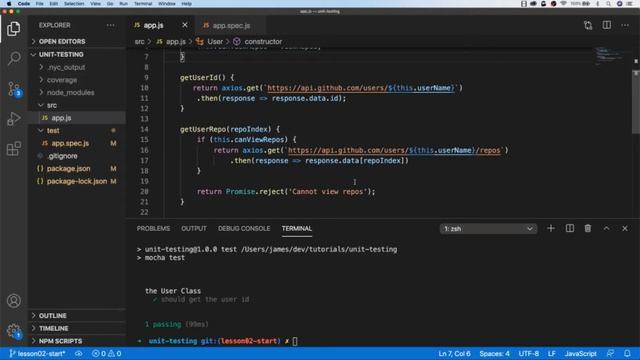The height and width of the screenshot is (360, 640).
Task: Open the Explorer view in activity bar
Action: [13, 29]
